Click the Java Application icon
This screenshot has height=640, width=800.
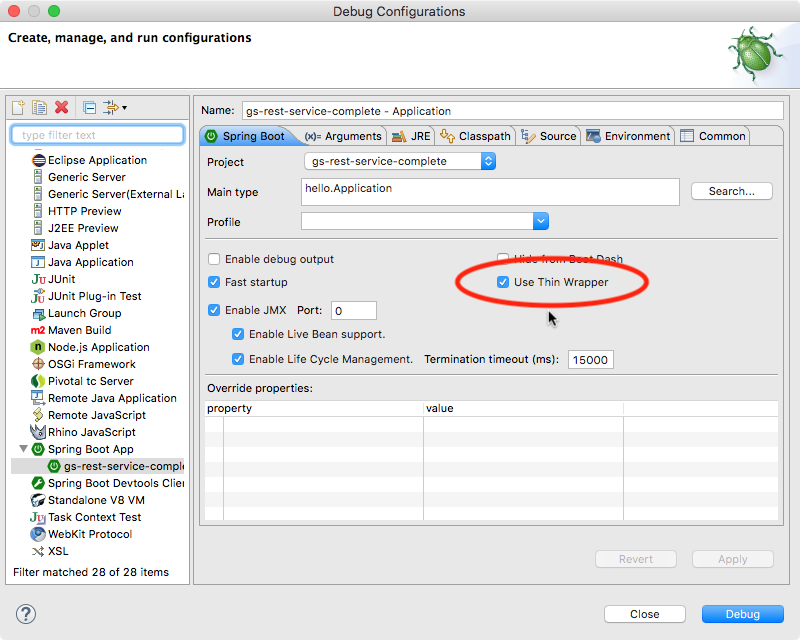[38, 262]
